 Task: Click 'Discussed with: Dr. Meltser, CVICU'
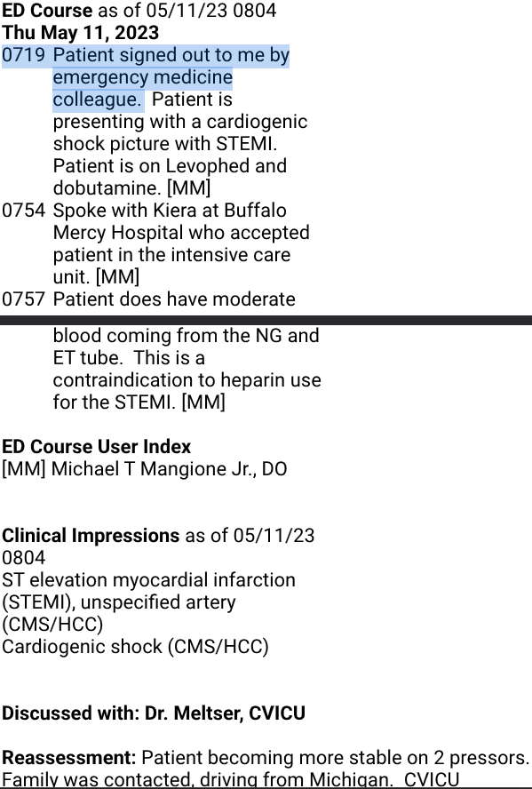click(x=154, y=713)
